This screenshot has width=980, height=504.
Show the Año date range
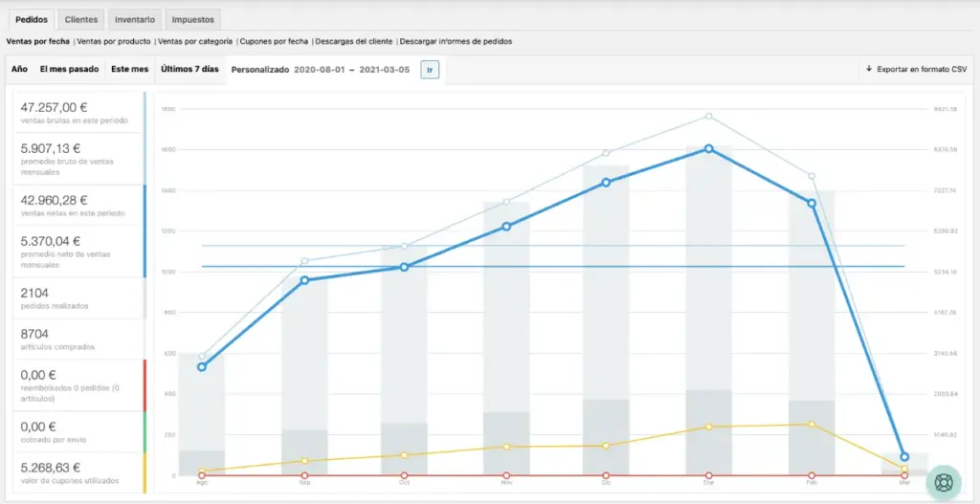point(19,69)
